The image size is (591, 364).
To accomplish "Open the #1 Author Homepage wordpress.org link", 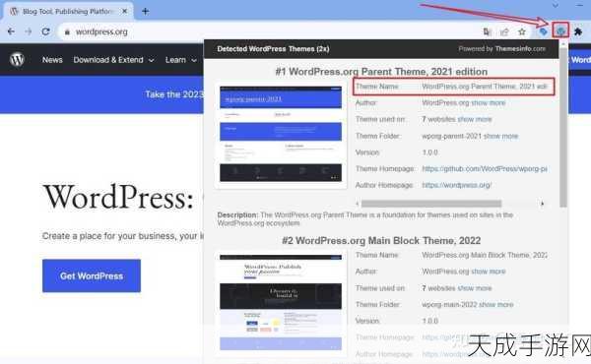I will [x=456, y=185].
